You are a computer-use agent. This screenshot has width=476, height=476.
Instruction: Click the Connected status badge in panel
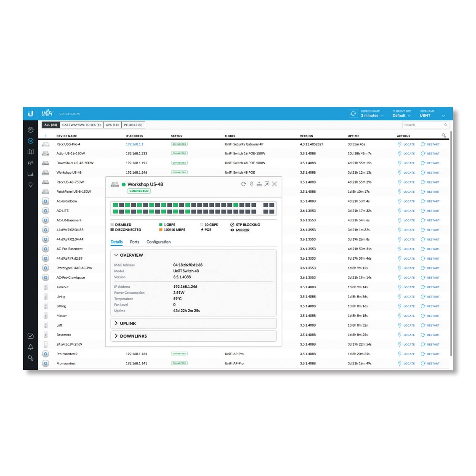pos(139,191)
